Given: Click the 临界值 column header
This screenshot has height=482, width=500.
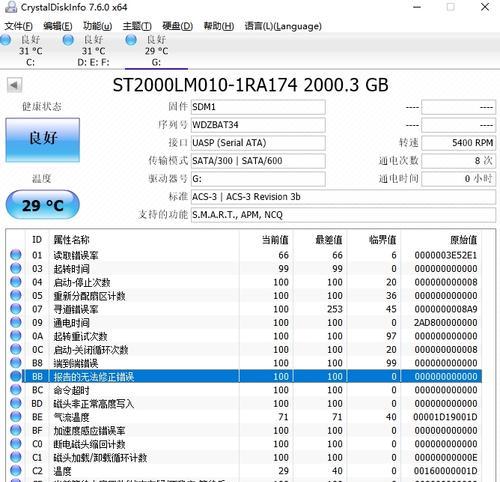Looking at the screenshot, I should (374, 240).
